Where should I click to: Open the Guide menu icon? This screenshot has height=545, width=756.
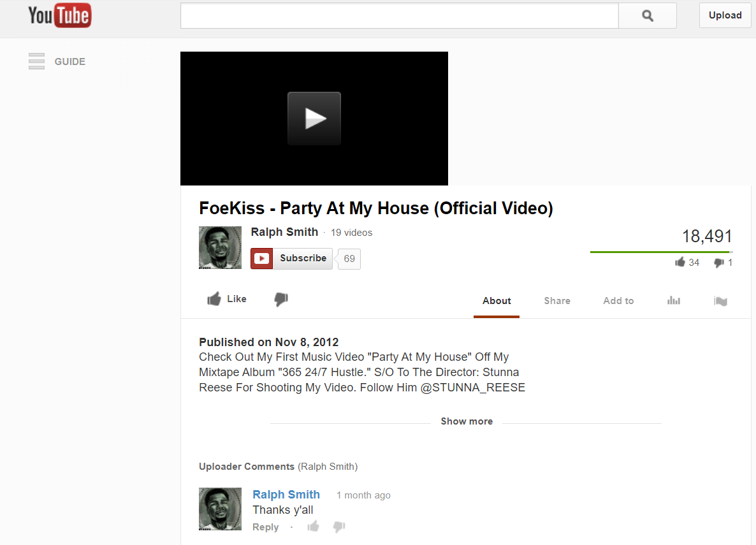[36, 61]
